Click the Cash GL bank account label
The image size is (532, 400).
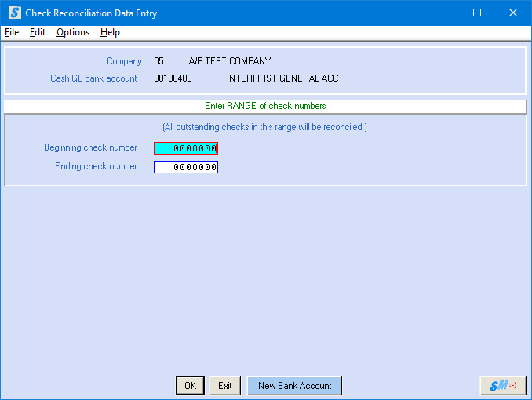point(93,78)
